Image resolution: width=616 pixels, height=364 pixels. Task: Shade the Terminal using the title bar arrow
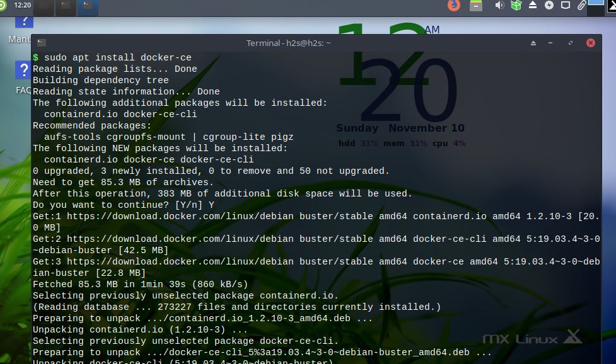(x=533, y=43)
